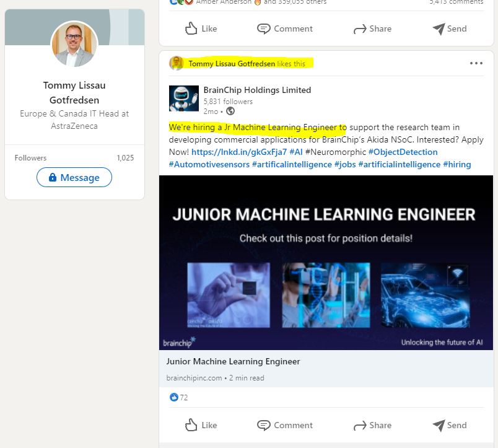Click the #jobs hashtag
This screenshot has height=448, width=498.
[345, 164]
